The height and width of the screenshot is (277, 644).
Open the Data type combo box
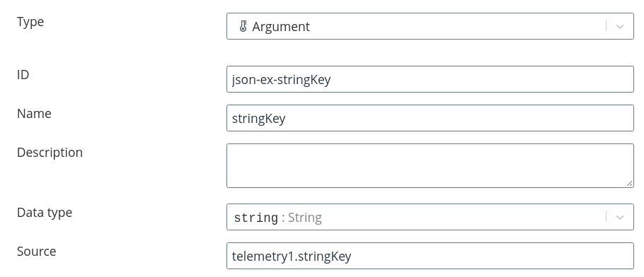(x=430, y=217)
